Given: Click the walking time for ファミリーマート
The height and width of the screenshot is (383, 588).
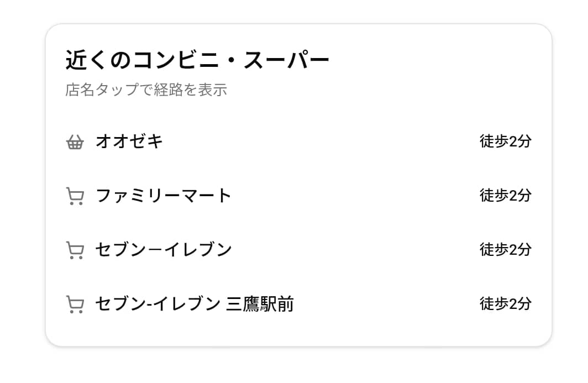Looking at the screenshot, I should pyautogui.click(x=505, y=195).
